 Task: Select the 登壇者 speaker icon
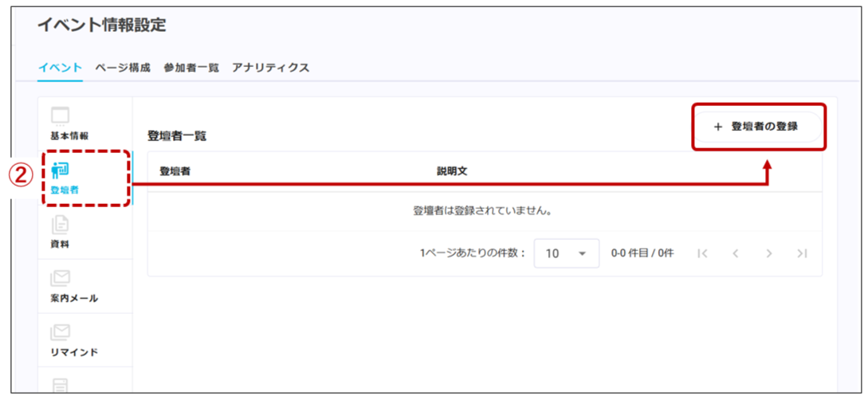(60, 171)
